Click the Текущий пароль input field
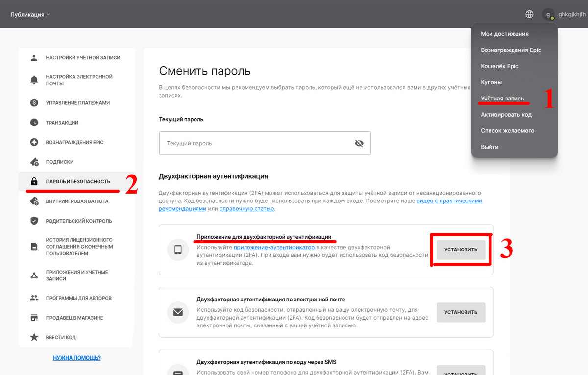Image resolution: width=588 pixels, height=375 pixels. 255,143
